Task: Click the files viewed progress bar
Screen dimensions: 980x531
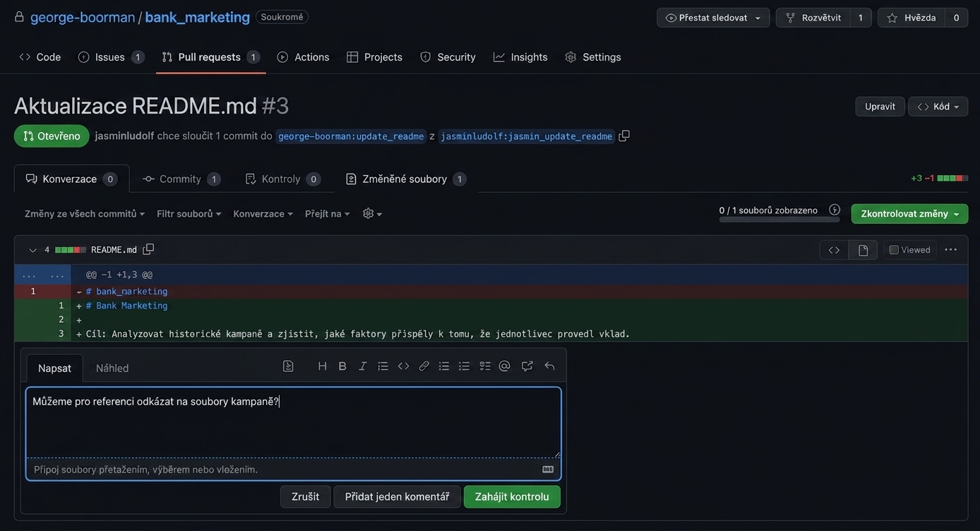Action: (779, 220)
